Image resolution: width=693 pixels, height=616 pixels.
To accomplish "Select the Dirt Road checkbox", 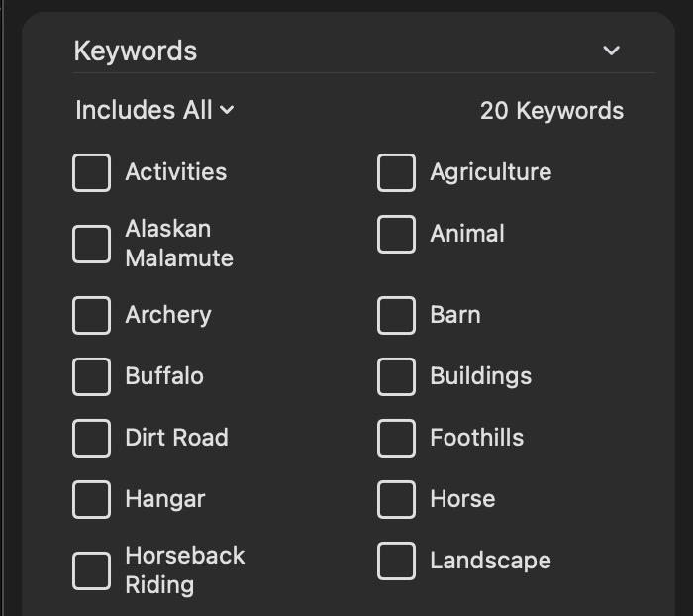I will [x=91, y=438].
